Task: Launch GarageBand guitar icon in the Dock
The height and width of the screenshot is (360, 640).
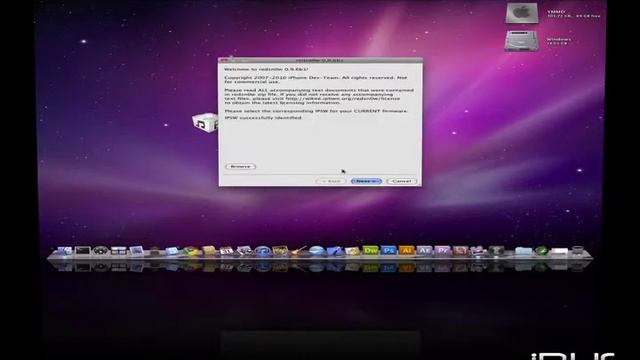Action: 298,251
